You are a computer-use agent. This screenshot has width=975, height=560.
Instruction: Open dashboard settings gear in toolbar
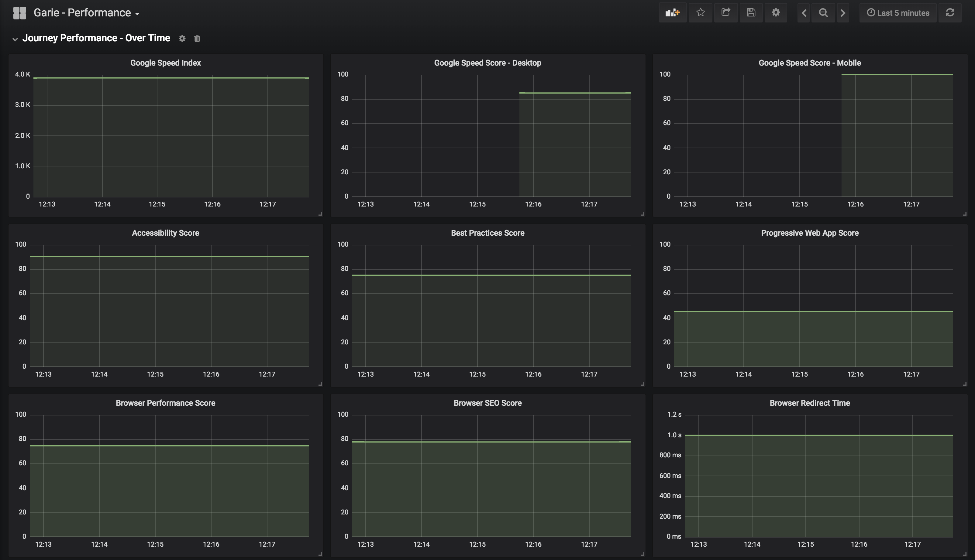776,13
